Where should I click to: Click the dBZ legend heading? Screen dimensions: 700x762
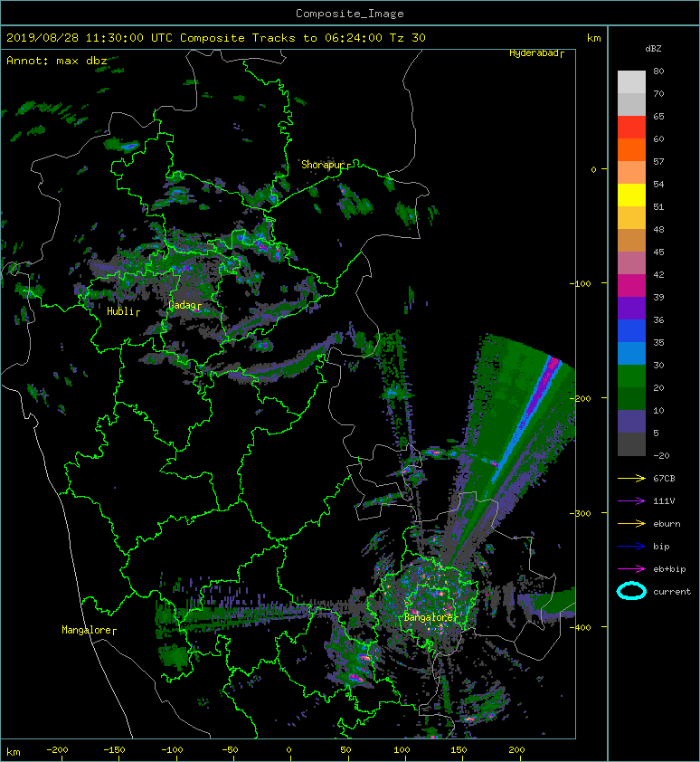pos(653,49)
